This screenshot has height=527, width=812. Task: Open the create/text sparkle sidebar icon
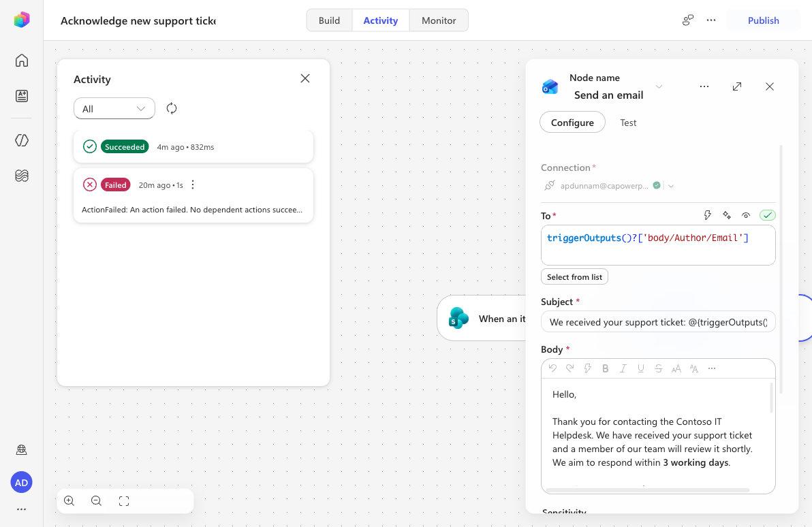tap(22, 96)
